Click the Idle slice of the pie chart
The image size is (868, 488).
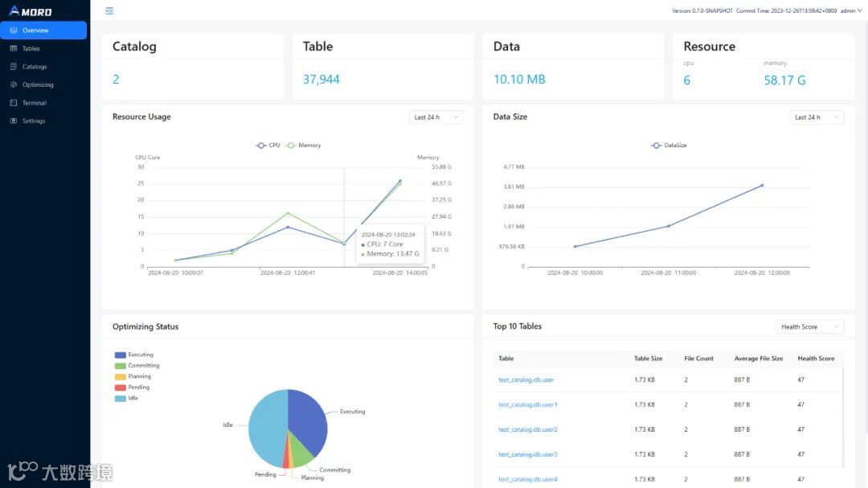(x=266, y=427)
